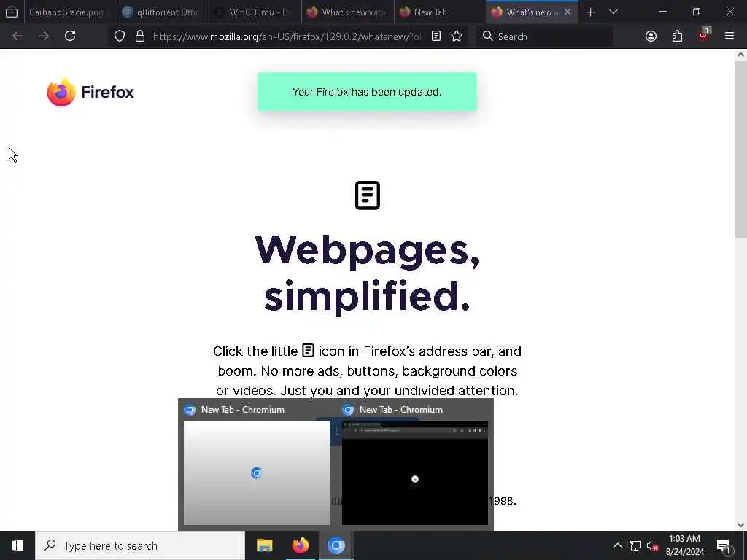Open Firefox account menu

tap(651, 36)
